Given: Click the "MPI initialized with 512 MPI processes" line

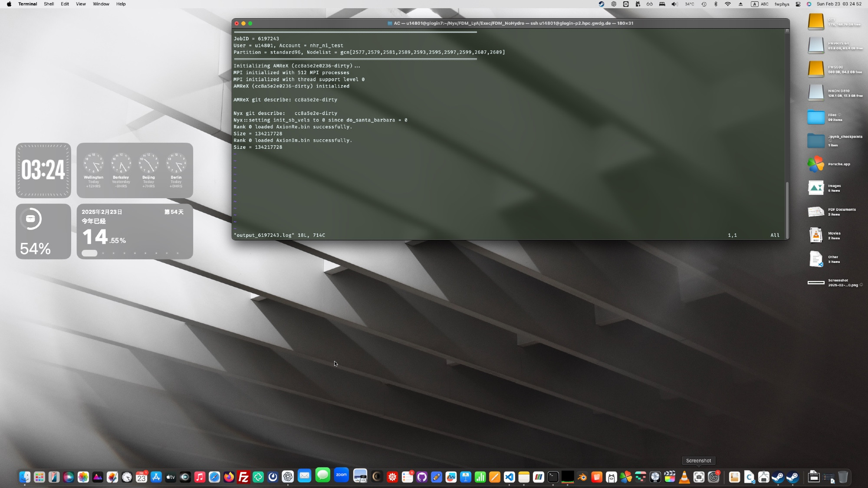Looking at the screenshot, I should 291,72.
